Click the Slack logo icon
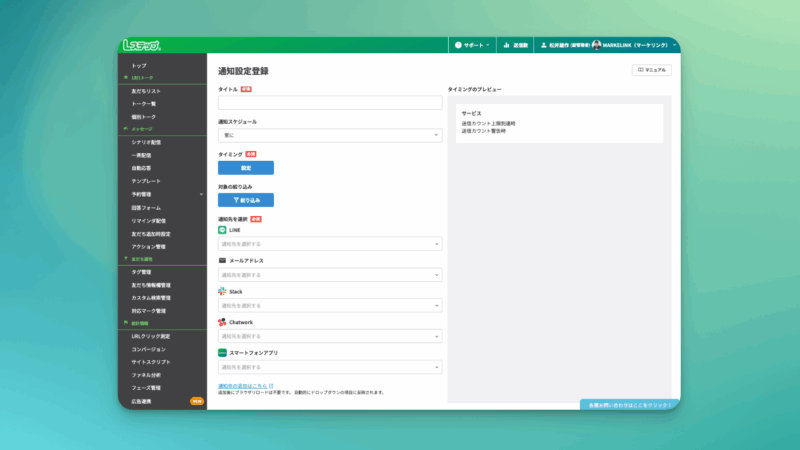Screen dimensions: 800x450 point(222,292)
